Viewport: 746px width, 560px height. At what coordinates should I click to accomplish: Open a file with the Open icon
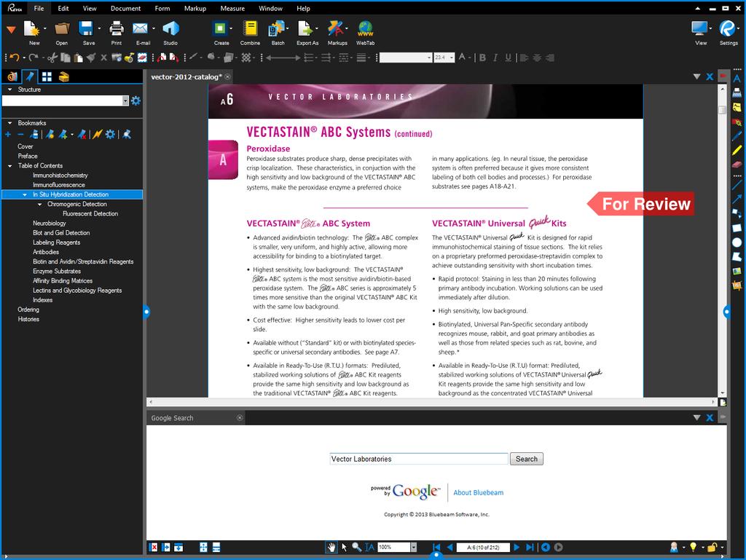[x=62, y=29]
